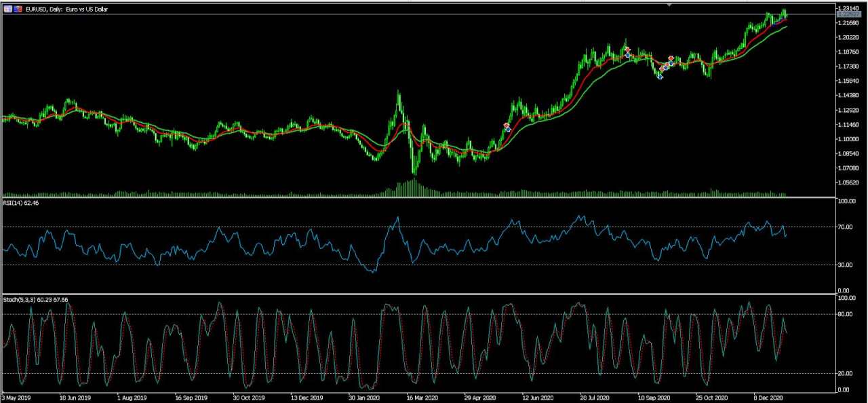
Task: Click price level 1.11460 on the scale
Action: point(848,124)
